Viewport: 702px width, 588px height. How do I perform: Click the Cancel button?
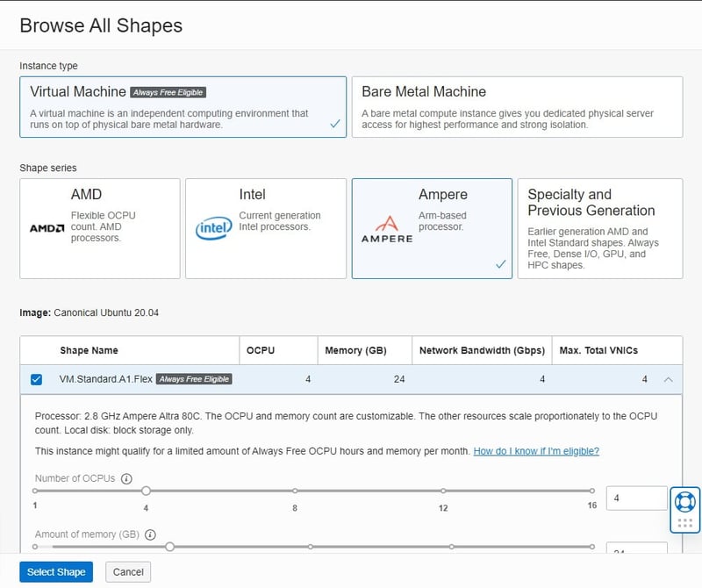[x=128, y=572]
